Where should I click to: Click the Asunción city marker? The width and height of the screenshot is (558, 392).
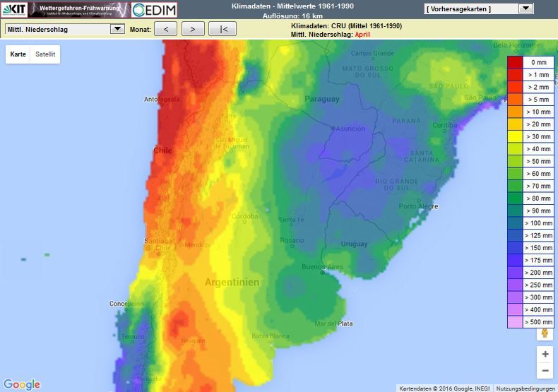[333, 129]
